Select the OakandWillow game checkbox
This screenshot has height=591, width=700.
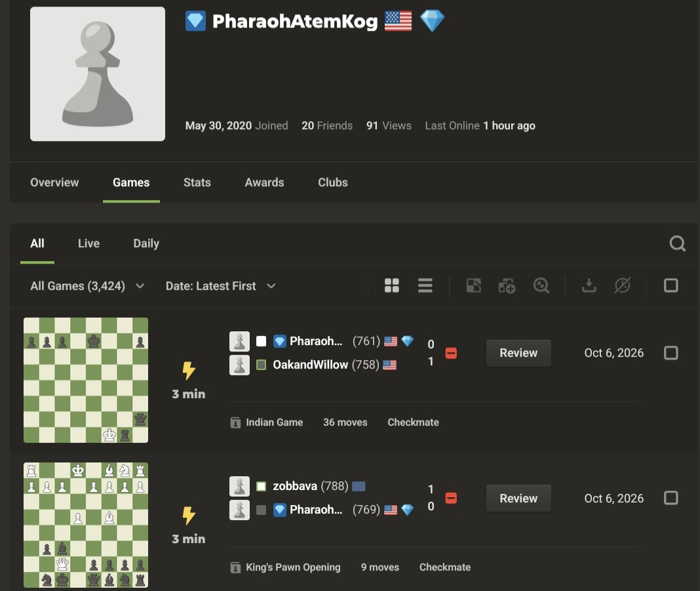(x=671, y=353)
